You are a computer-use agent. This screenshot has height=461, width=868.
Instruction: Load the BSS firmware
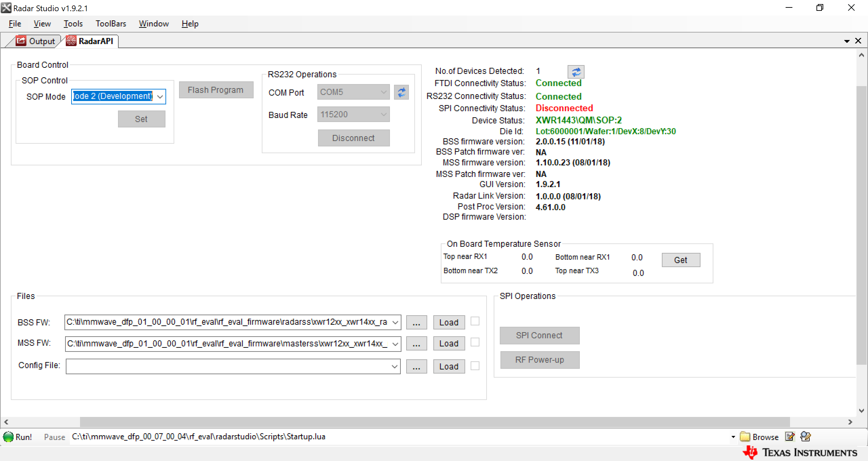click(x=449, y=322)
